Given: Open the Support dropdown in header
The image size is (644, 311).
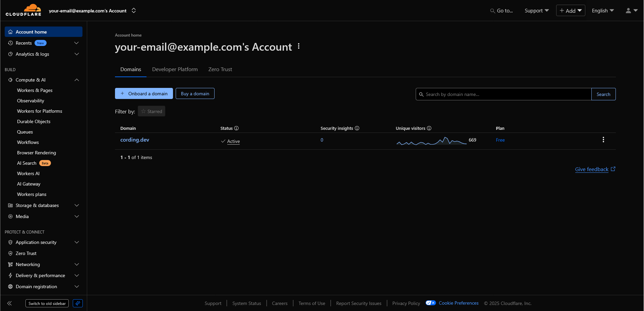Looking at the screenshot, I should coord(537,11).
